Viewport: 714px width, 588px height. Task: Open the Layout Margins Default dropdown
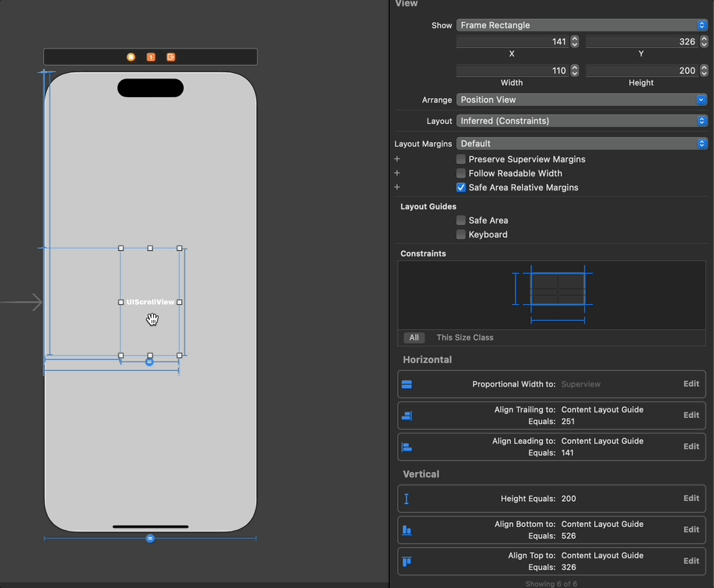pos(581,143)
